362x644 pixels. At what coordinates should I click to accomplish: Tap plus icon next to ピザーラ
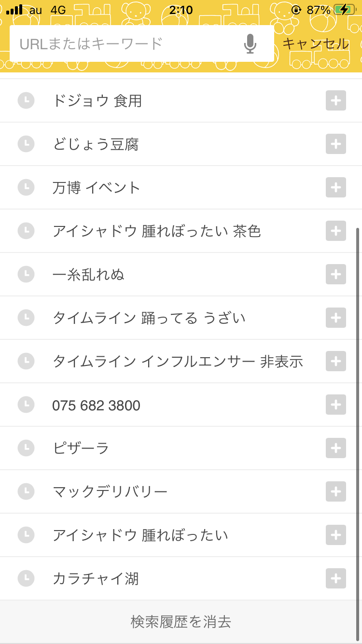coord(336,448)
